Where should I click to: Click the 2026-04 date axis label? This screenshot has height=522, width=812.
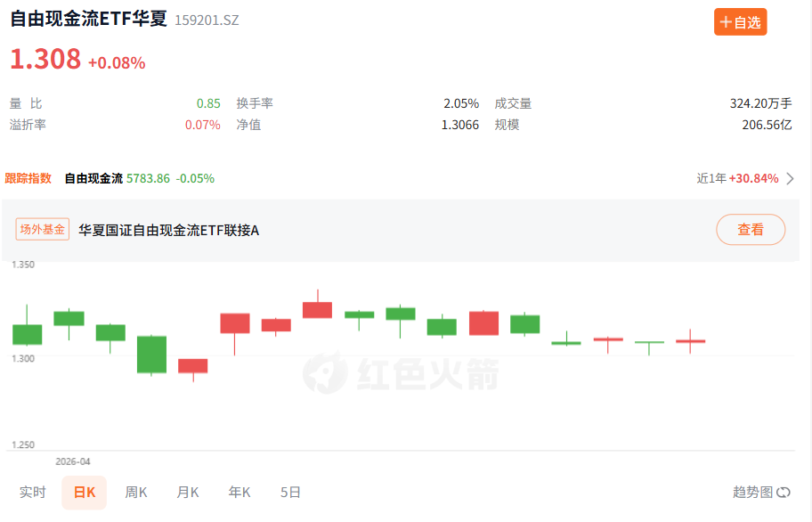coord(73,461)
